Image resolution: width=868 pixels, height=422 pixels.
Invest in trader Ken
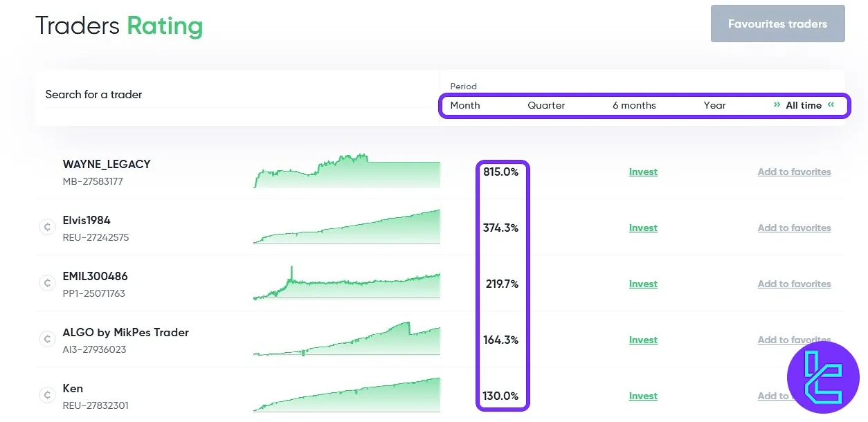pos(643,396)
